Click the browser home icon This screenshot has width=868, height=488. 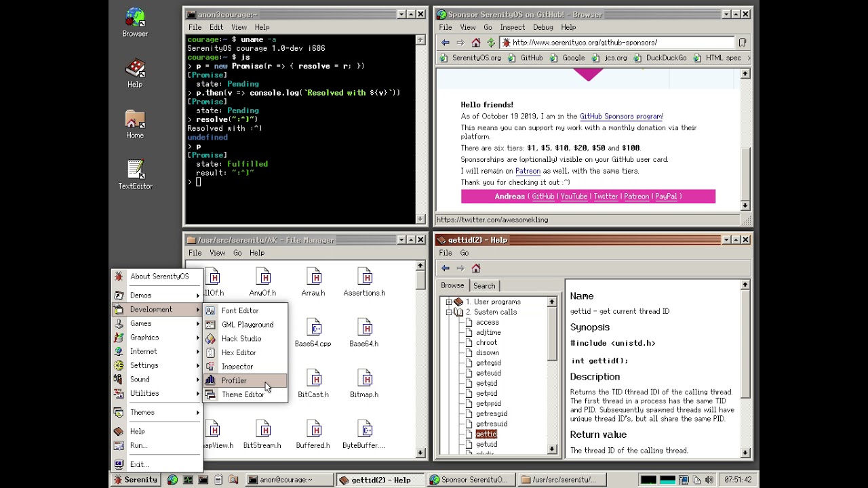[x=476, y=43]
